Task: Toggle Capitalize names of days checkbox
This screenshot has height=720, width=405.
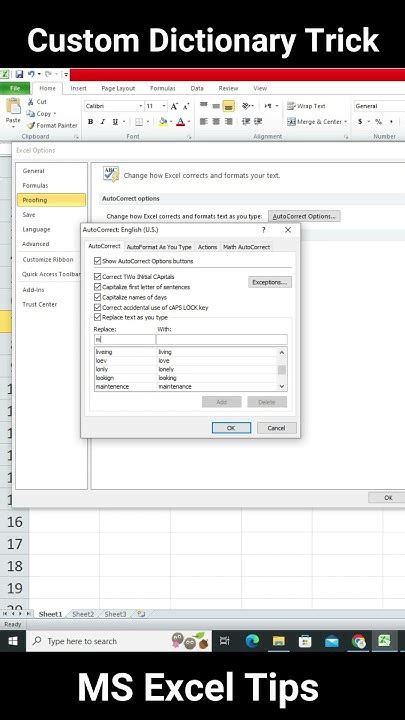Action: pos(97,297)
